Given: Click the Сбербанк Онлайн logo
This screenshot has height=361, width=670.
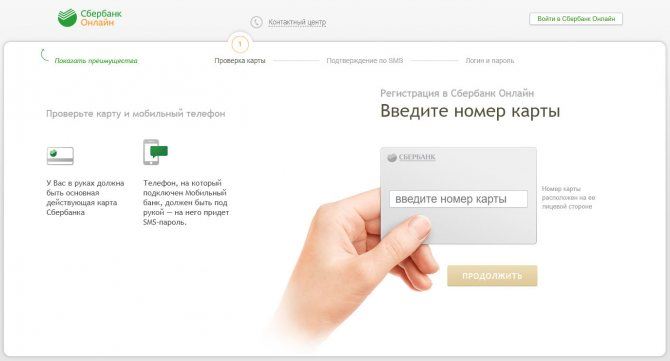Looking at the screenshot, I should [90, 18].
